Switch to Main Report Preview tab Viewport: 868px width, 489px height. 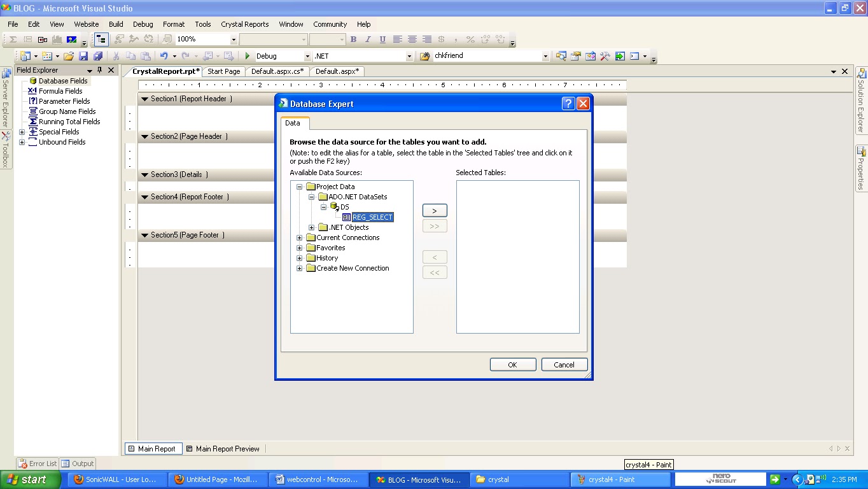tap(223, 449)
